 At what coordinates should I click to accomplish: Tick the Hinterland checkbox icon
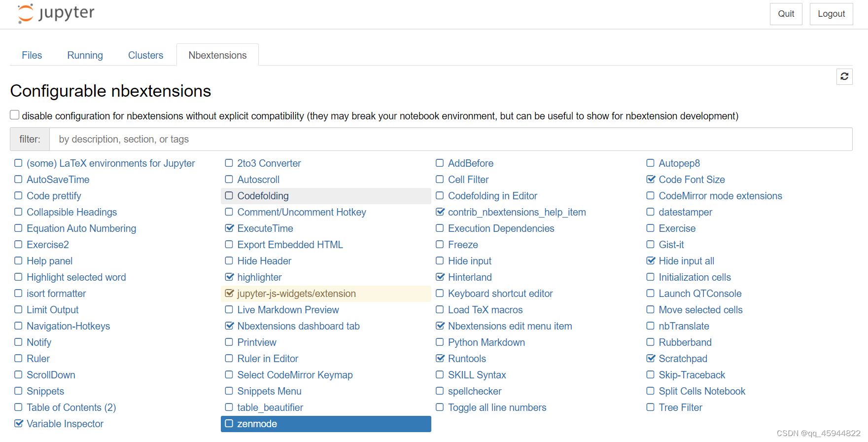(x=440, y=277)
